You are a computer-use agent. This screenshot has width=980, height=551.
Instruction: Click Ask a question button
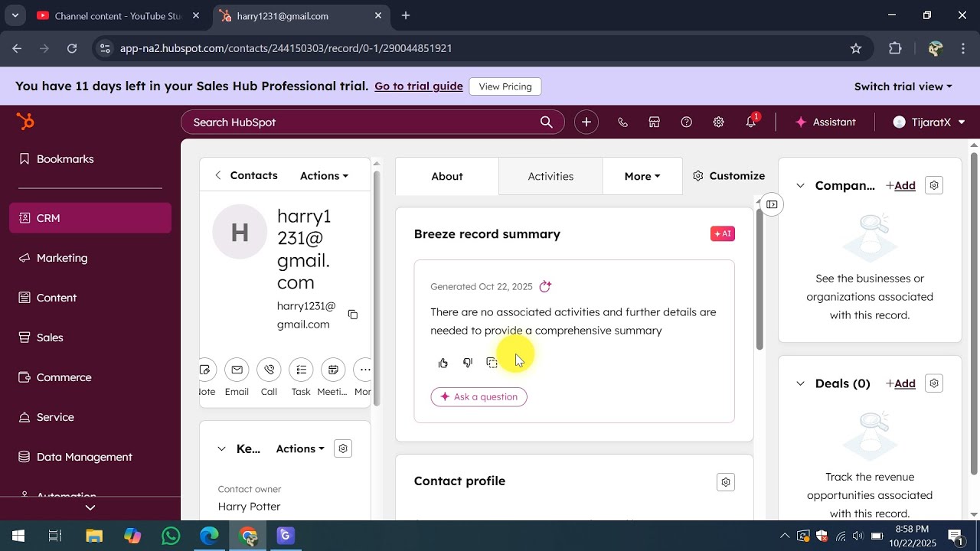coord(479,396)
